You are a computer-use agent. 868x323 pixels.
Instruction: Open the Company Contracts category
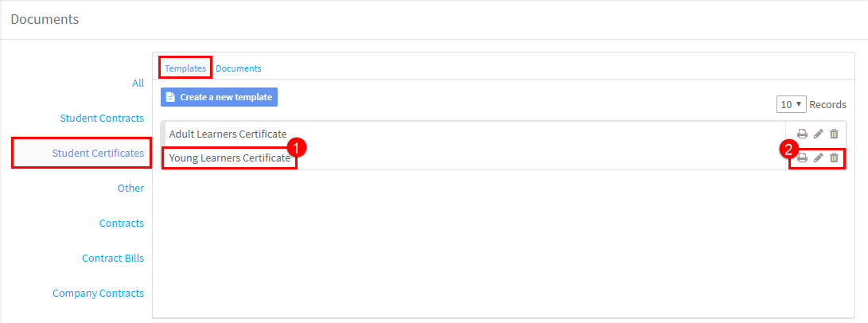[99, 293]
